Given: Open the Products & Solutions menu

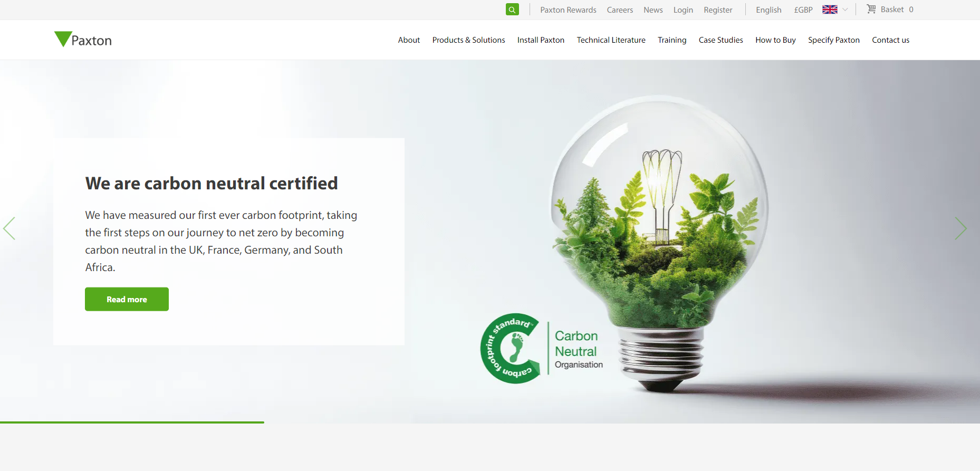Looking at the screenshot, I should pyautogui.click(x=468, y=40).
